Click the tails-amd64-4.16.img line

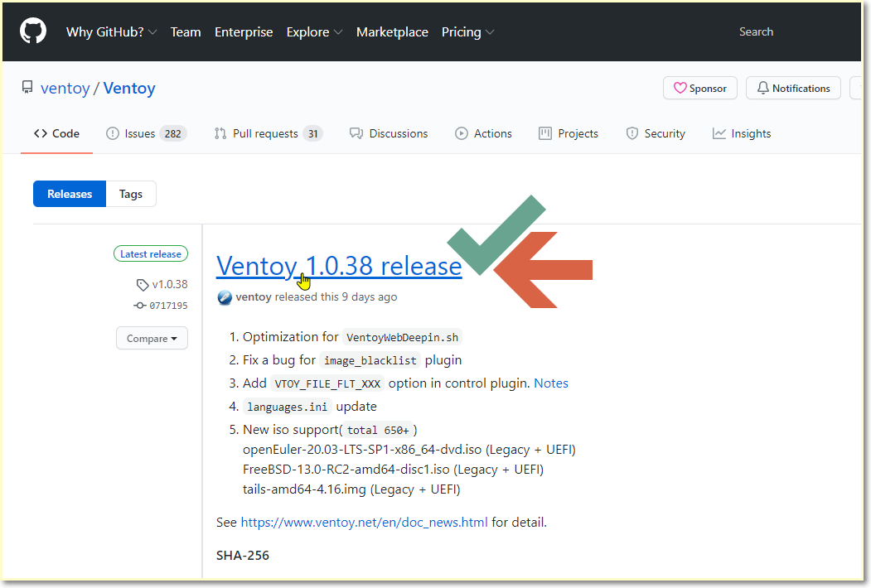coord(351,489)
